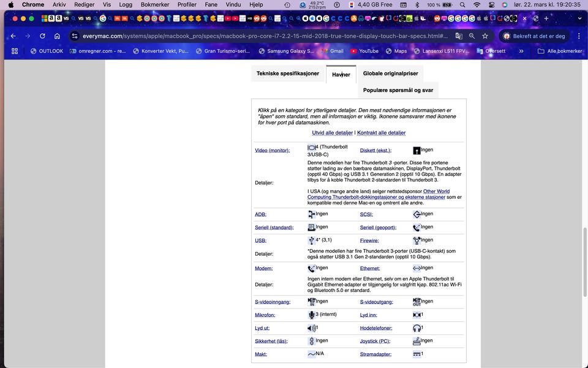View site information icon in address bar
This screenshot has height=368, width=588.
coord(75,36)
